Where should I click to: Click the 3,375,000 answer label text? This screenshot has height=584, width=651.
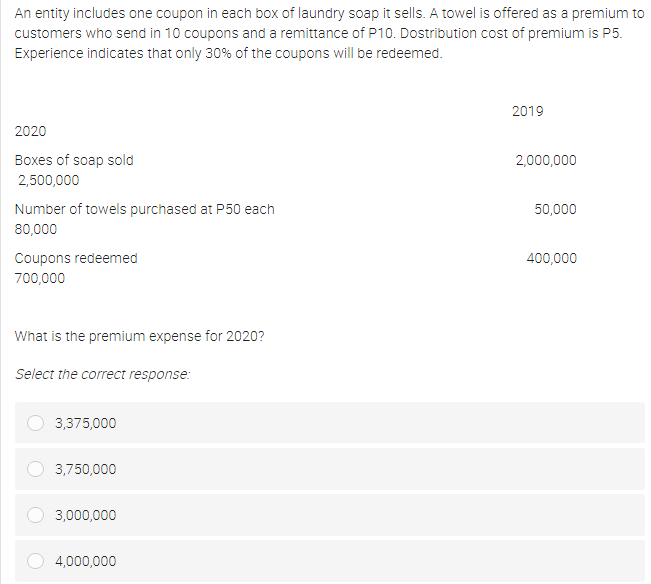[86, 423]
